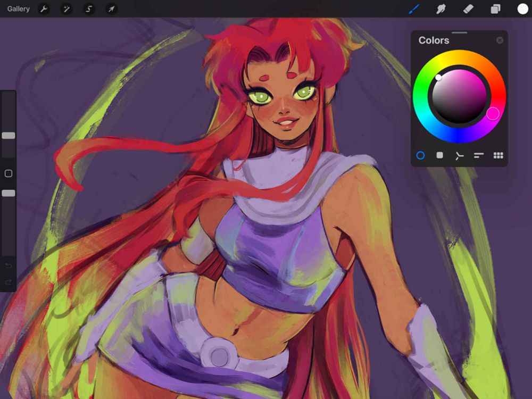Switch to Palettes color mode
The image size is (532, 399).
point(498,155)
